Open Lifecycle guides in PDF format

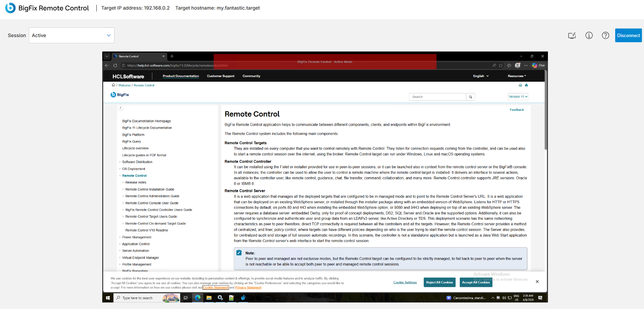pyautogui.click(x=144, y=155)
